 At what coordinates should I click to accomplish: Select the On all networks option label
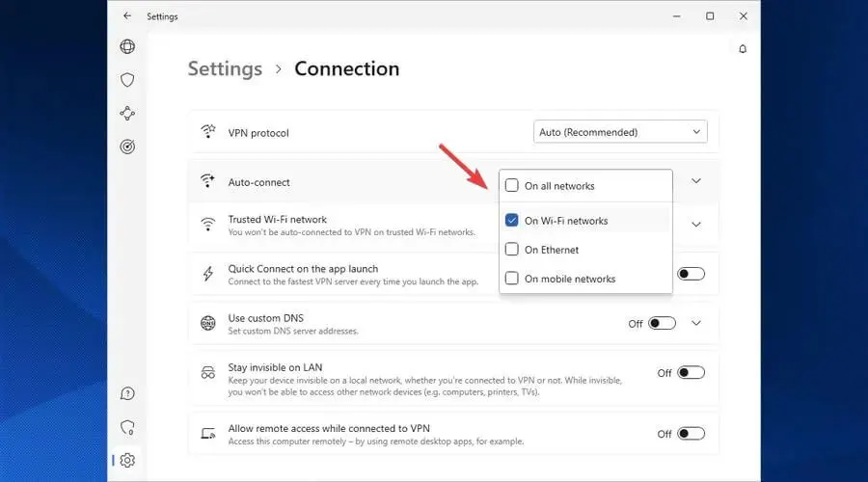[x=559, y=186]
